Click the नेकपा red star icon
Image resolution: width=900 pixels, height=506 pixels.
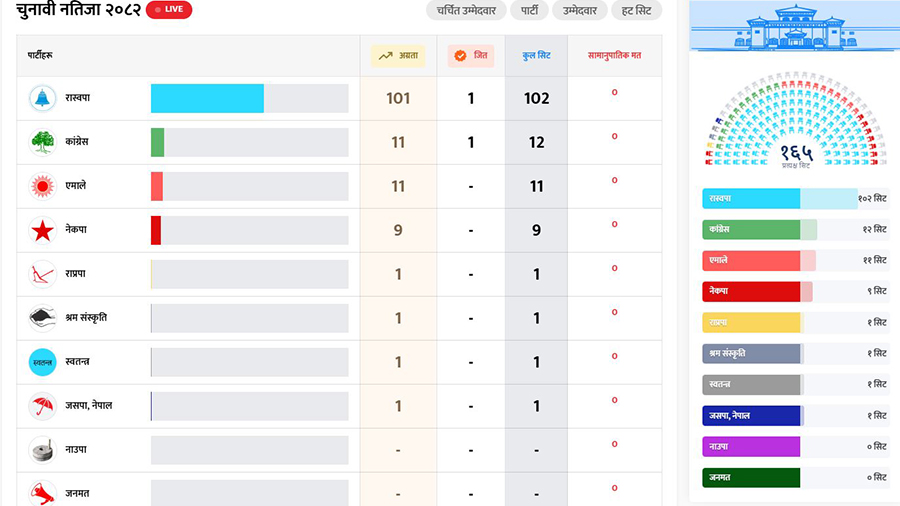click(43, 230)
